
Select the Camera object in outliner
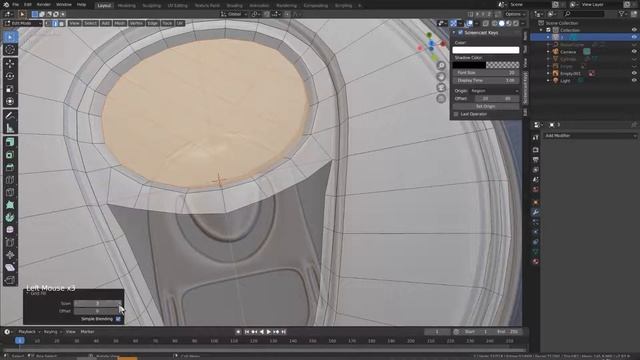pos(568,52)
